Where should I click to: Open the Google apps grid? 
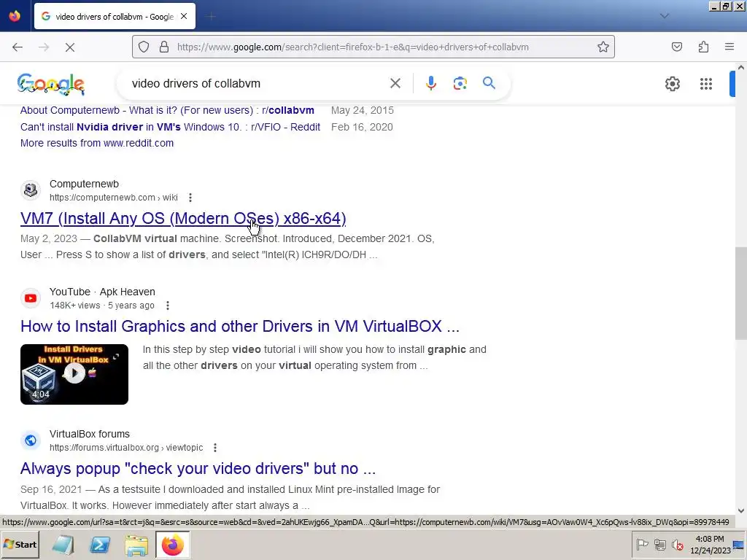[x=706, y=84]
